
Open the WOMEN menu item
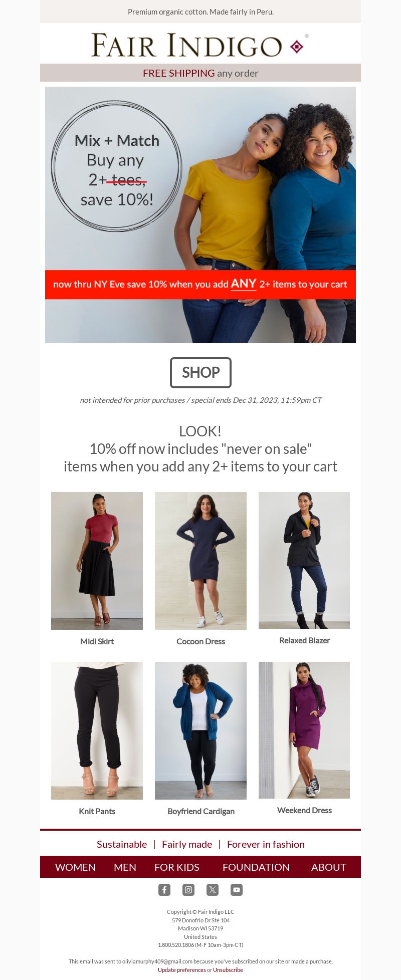click(75, 867)
